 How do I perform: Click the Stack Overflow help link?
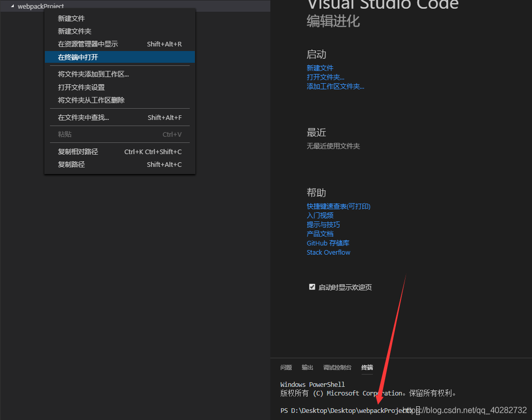[328, 252]
